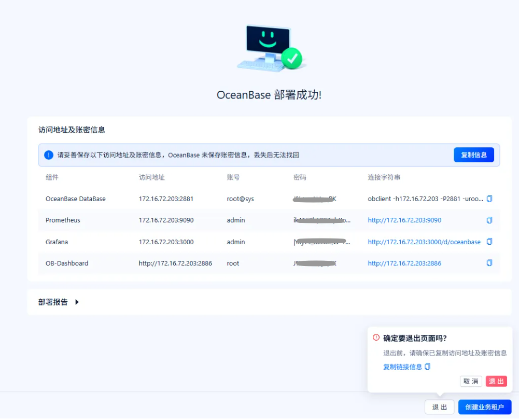Select the Grafana component cell
This screenshot has height=420, width=519.
[57, 242]
